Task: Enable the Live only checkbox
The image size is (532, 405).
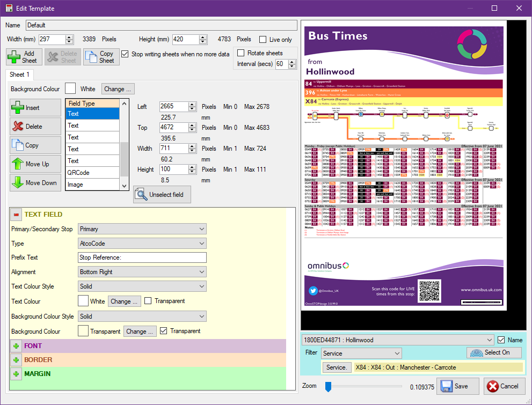Action: click(x=263, y=40)
